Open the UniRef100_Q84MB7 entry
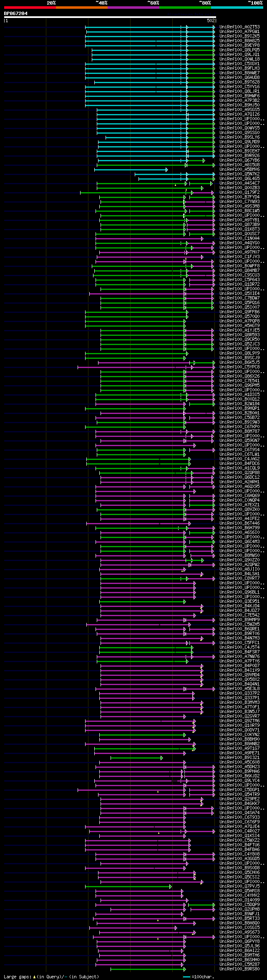This screenshot has width=267, height=980. (x=239, y=270)
